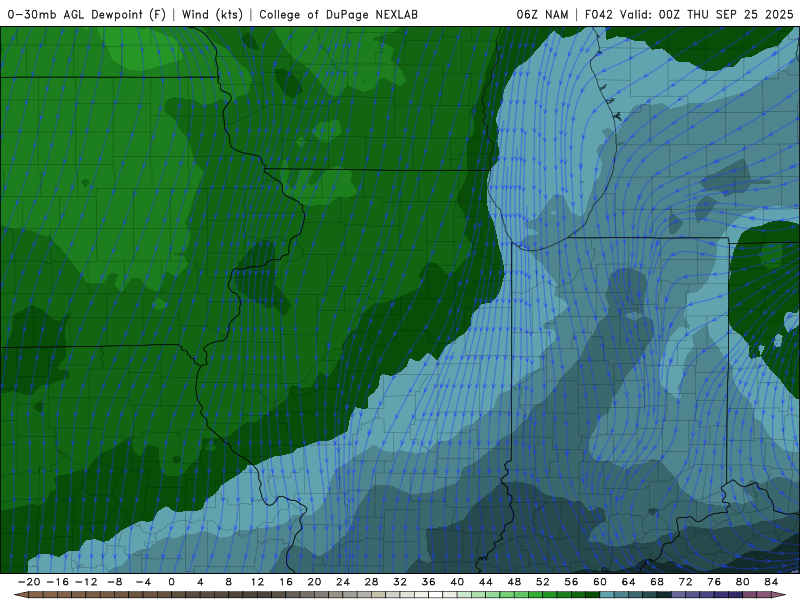Click the positive 4 legend value
The image size is (800, 600).
[x=200, y=582]
